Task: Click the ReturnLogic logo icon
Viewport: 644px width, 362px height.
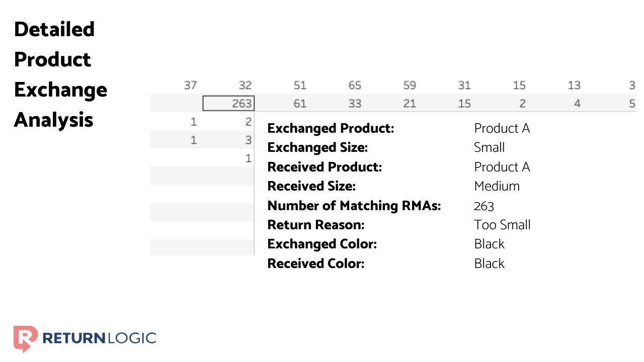Action: click(25, 338)
